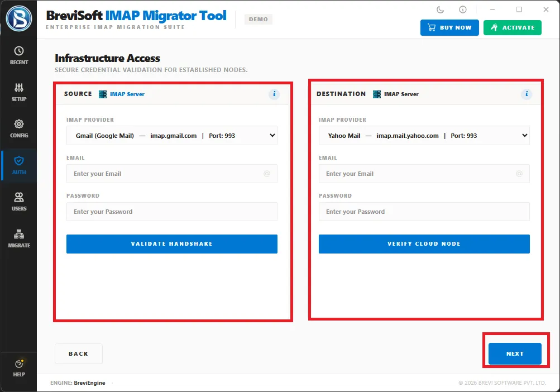
Task: Click the @ icon in Source email field
Action: pos(267,174)
